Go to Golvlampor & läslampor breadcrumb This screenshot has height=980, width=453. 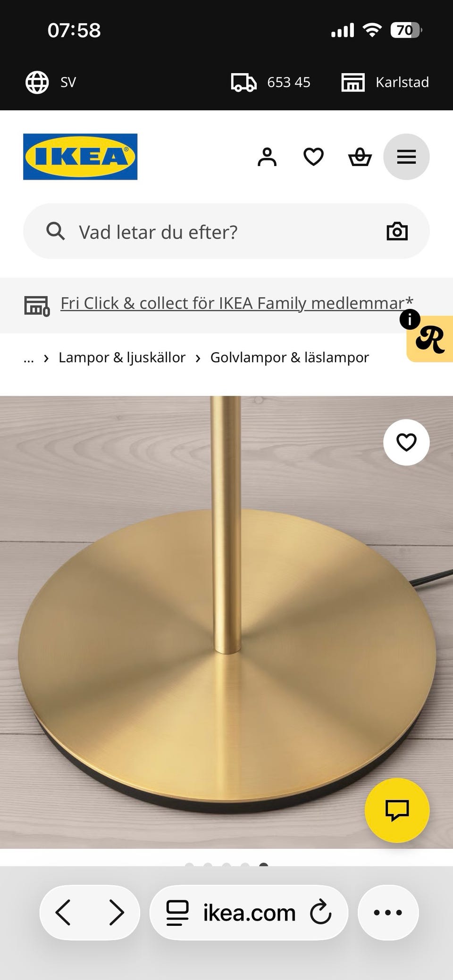pyautogui.click(x=289, y=357)
